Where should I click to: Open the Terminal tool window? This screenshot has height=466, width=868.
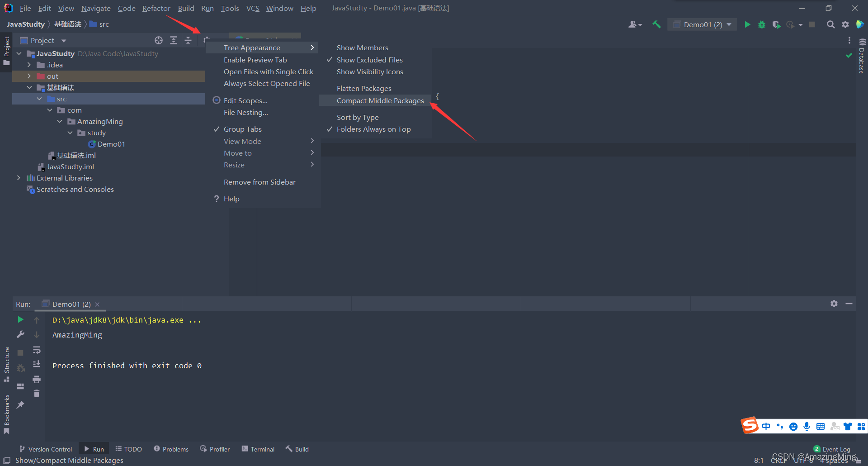point(258,449)
